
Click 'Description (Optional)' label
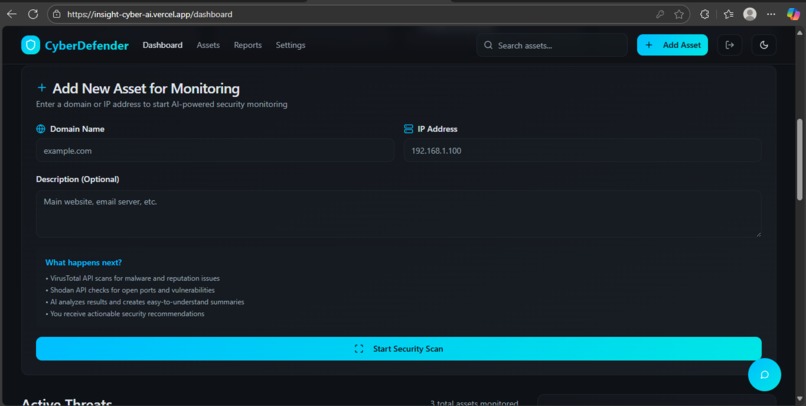click(78, 179)
